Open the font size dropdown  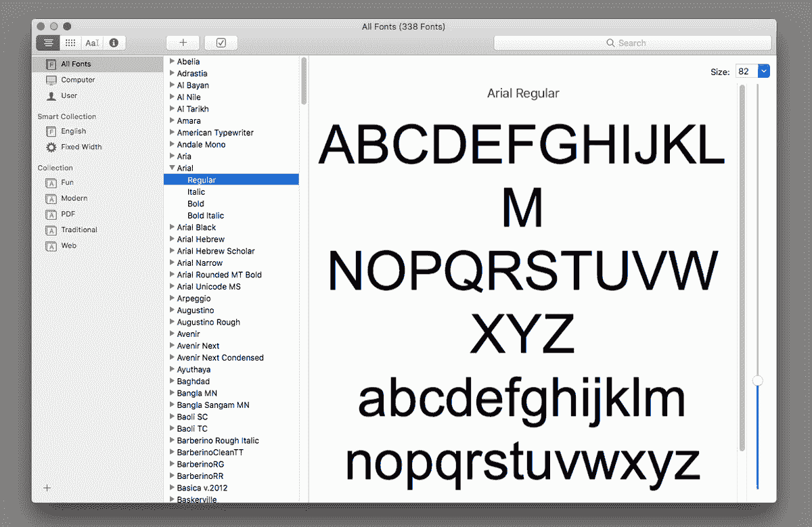click(763, 70)
